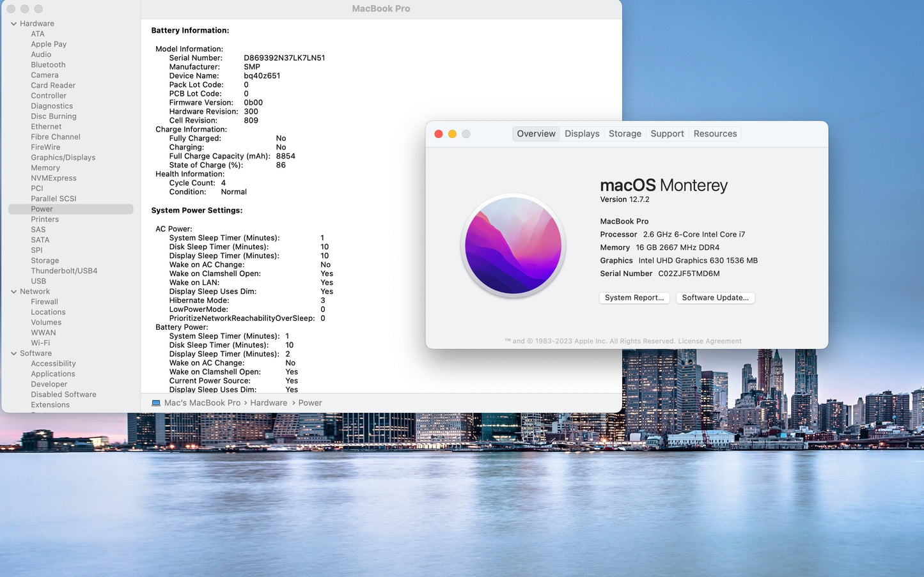Switch to the Displays tab
The width and height of the screenshot is (924, 577).
pyautogui.click(x=582, y=134)
